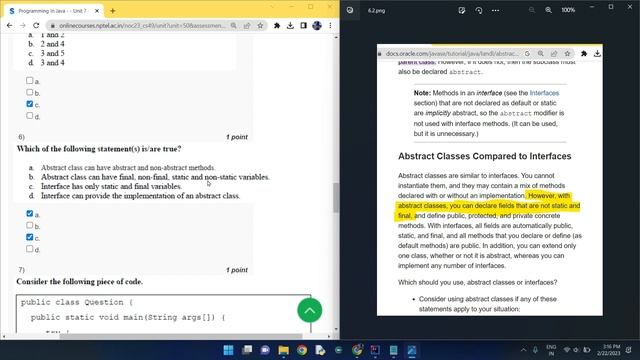Viewport: 640px width, 360px height.
Task: Toggle the browser side panel icon
Action: click(303, 26)
